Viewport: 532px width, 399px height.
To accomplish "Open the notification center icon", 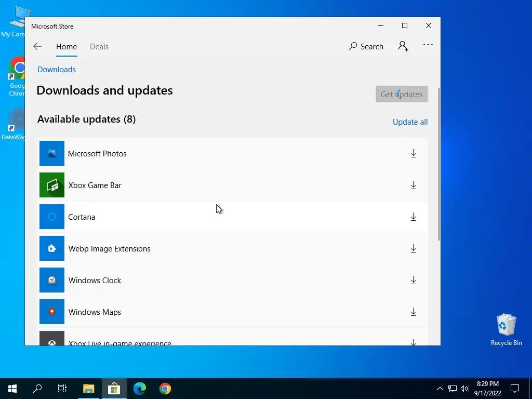I will (515, 389).
